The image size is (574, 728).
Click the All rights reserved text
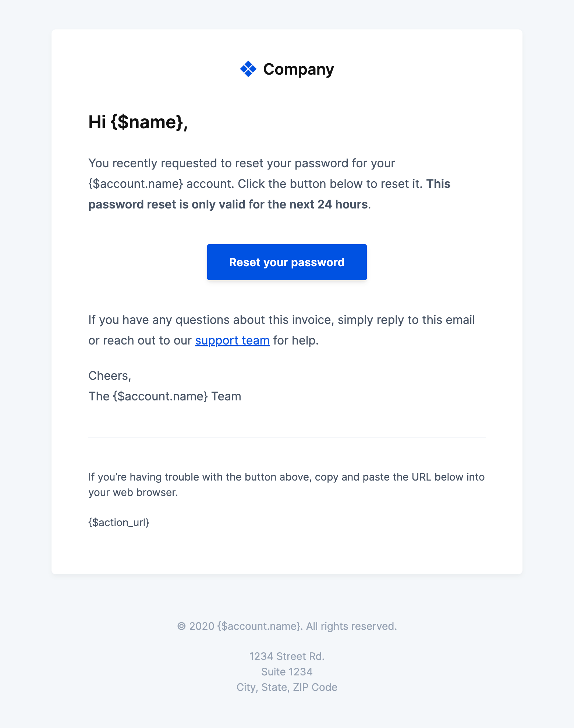point(351,626)
